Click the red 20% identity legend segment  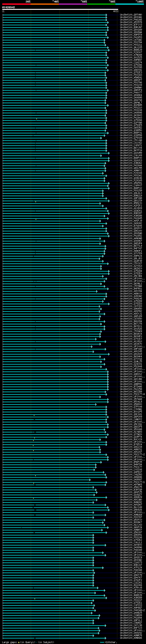click(16, 4)
